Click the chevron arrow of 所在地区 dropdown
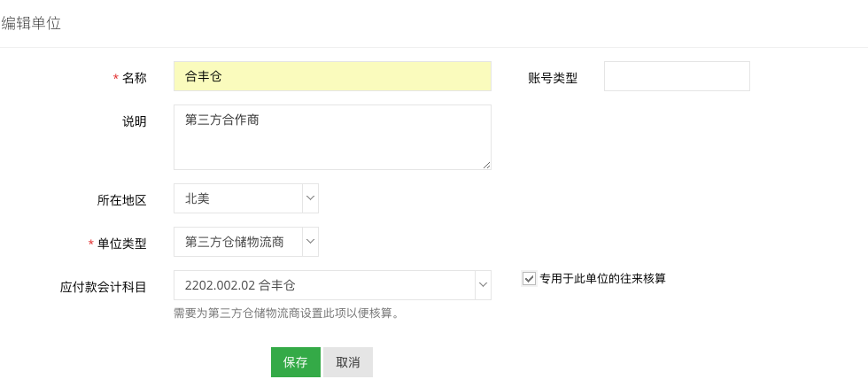 pos(311,198)
